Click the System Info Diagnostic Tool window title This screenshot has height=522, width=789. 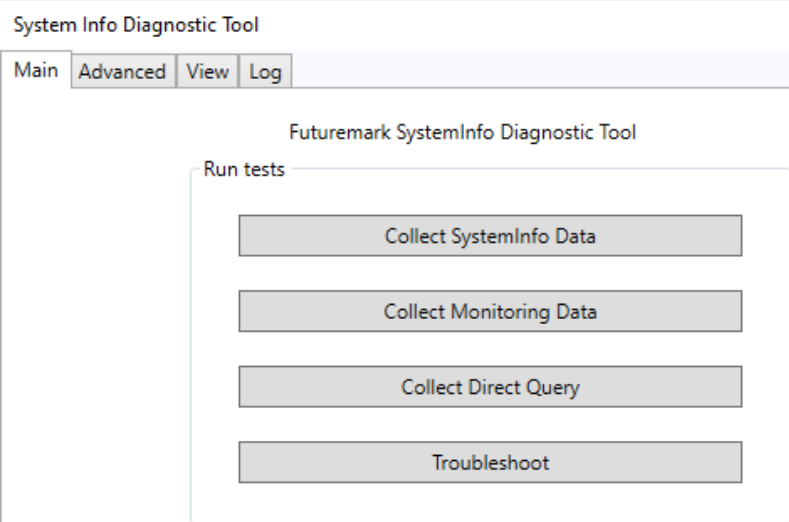pos(136,25)
